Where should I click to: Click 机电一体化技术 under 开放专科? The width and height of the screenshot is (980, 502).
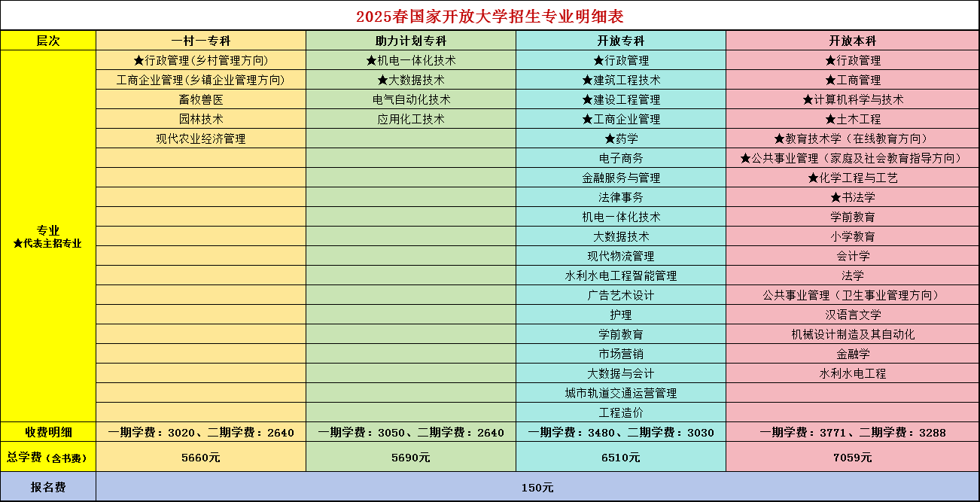(x=621, y=217)
